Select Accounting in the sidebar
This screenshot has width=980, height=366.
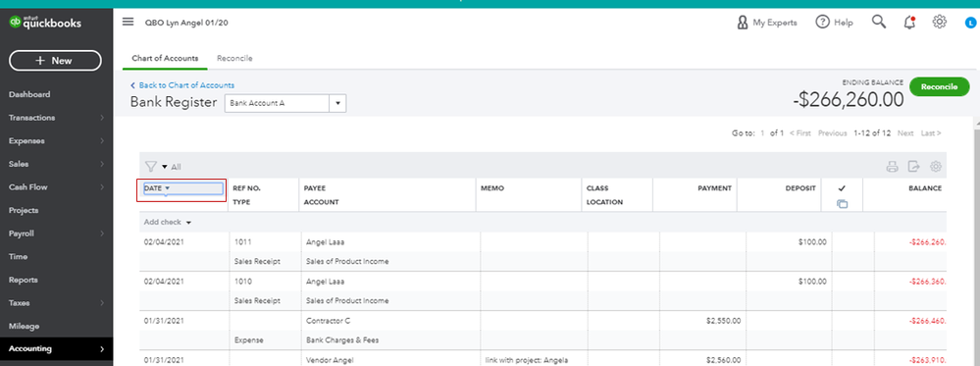pyautogui.click(x=56, y=349)
